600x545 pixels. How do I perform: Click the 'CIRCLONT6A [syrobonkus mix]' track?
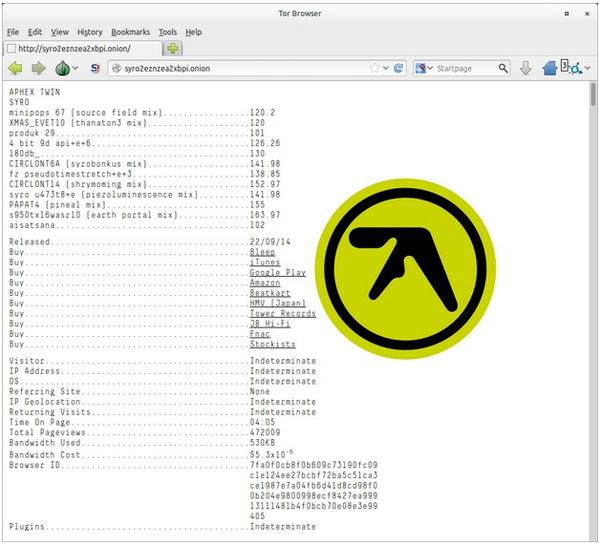[x=78, y=164]
